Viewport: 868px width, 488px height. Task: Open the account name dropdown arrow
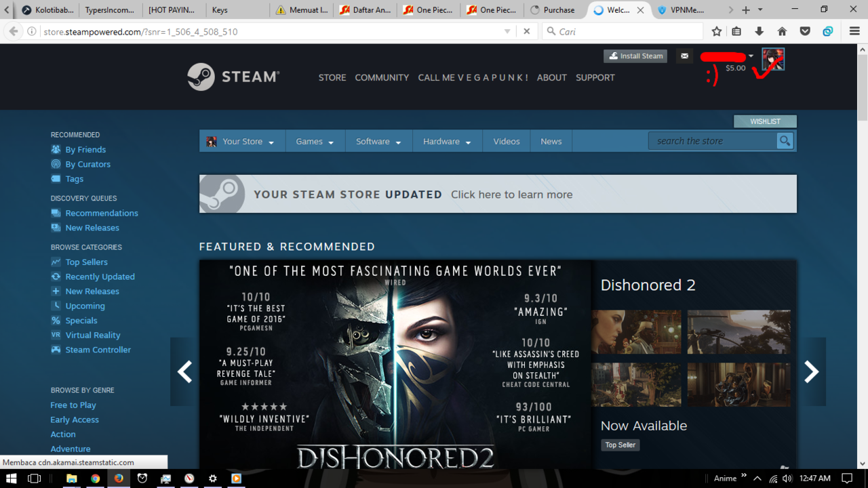(751, 56)
